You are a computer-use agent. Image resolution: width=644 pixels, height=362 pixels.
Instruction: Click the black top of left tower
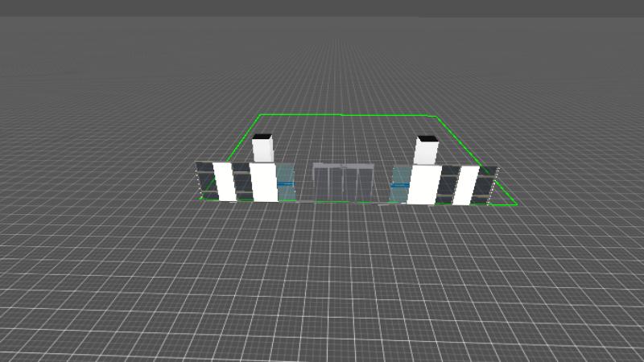(x=263, y=136)
